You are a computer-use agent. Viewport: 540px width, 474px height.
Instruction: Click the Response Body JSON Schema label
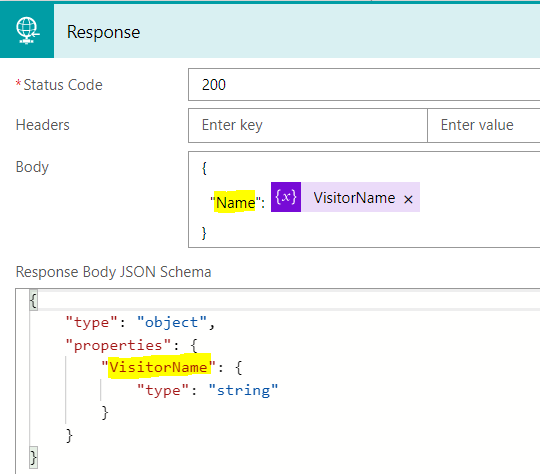[x=113, y=272]
